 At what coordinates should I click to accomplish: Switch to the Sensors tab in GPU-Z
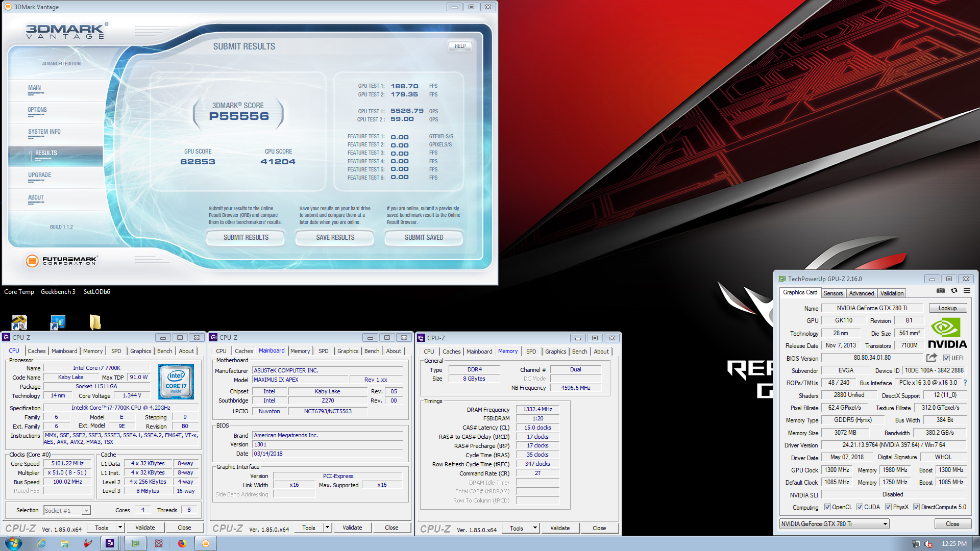tap(833, 293)
